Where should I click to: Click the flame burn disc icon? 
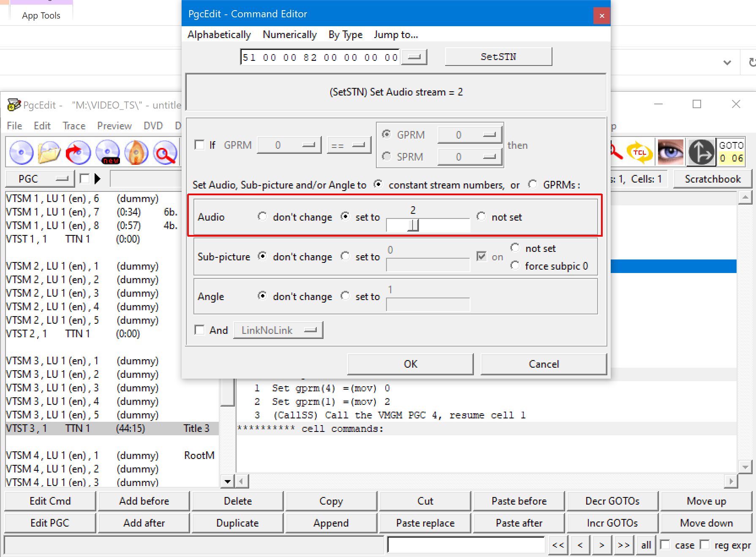click(x=136, y=153)
